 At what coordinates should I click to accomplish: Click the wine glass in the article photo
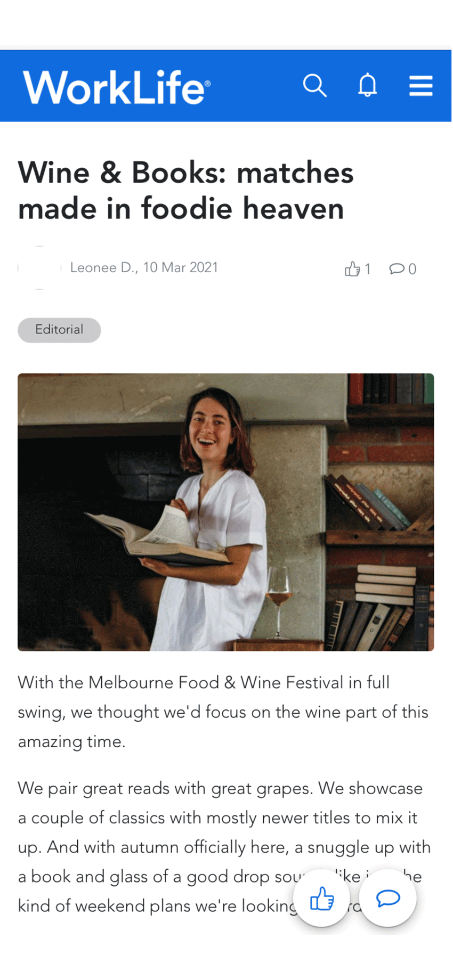click(278, 597)
